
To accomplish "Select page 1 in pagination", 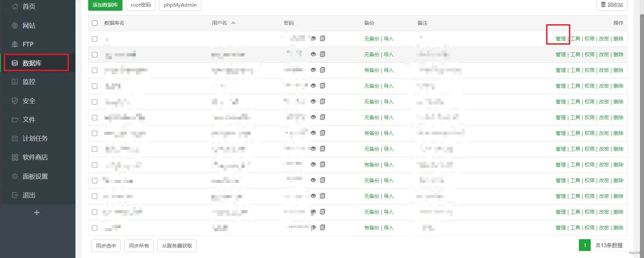I will (x=585, y=245).
